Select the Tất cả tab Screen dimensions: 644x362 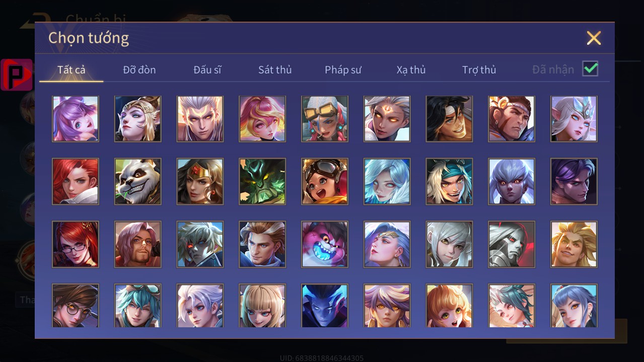(71, 69)
